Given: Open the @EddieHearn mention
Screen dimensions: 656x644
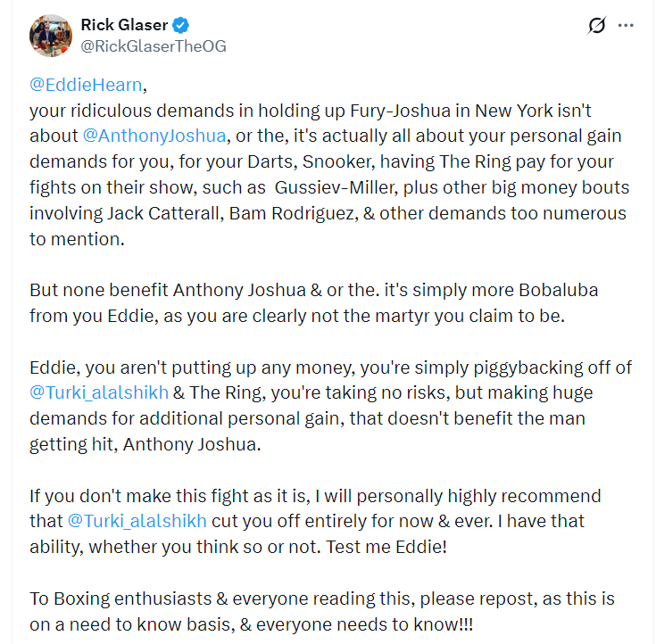Looking at the screenshot, I should [x=86, y=85].
